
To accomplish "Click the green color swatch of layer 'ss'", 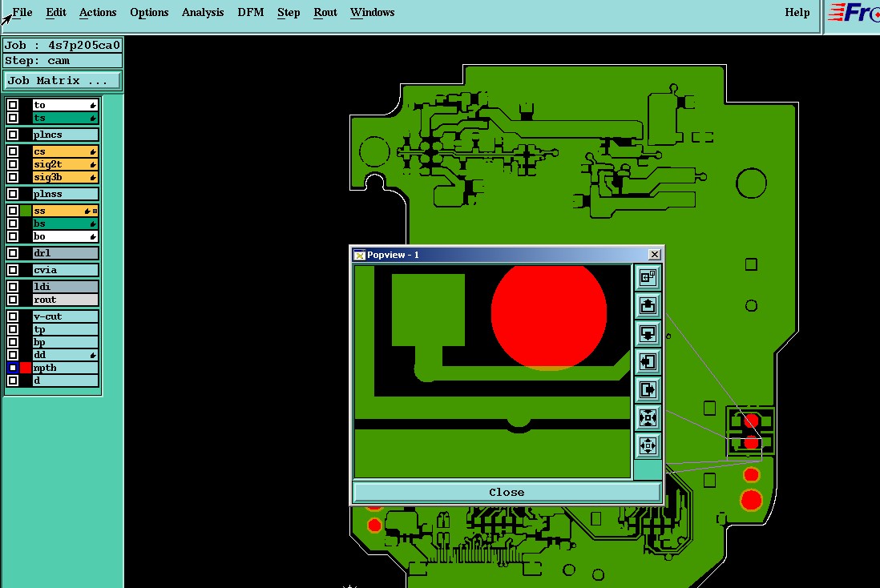I will [x=26, y=211].
